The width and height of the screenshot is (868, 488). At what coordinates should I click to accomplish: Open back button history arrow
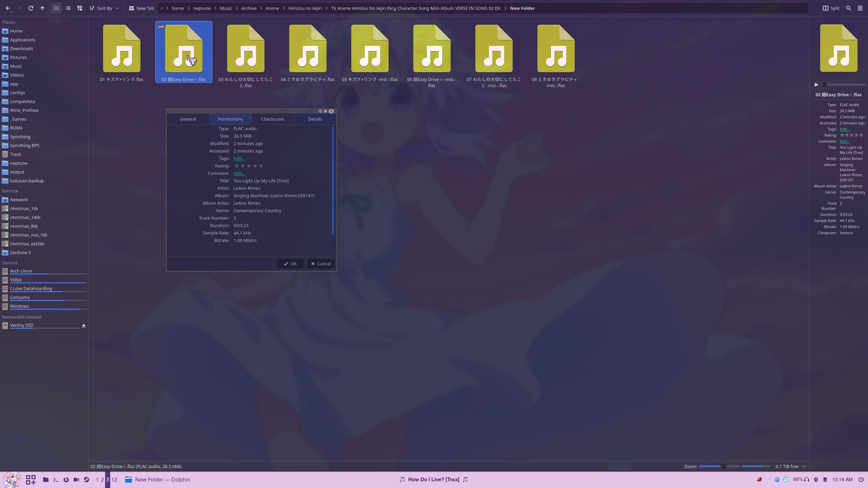point(11,12)
